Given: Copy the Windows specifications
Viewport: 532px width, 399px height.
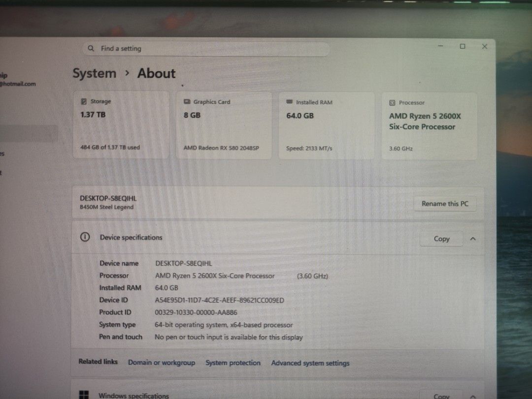Looking at the screenshot, I should click(x=441, y=395).
